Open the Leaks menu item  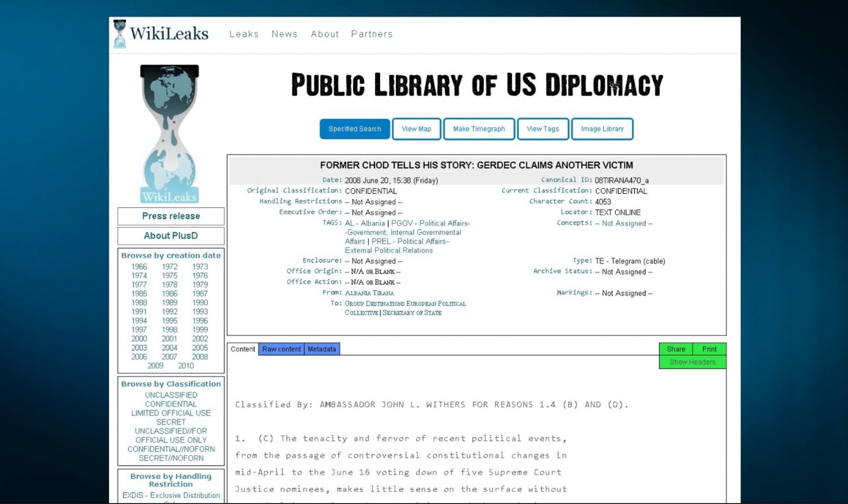[x=244, y=34]
